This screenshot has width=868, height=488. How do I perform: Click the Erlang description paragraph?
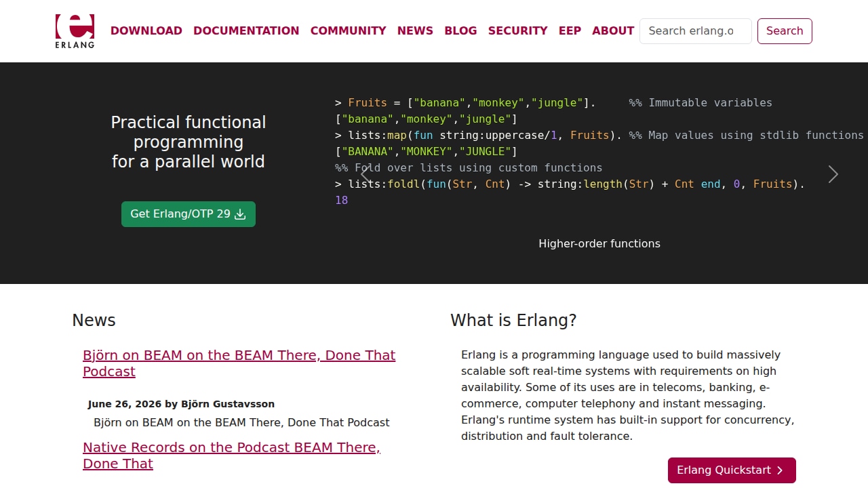point(628,395)
